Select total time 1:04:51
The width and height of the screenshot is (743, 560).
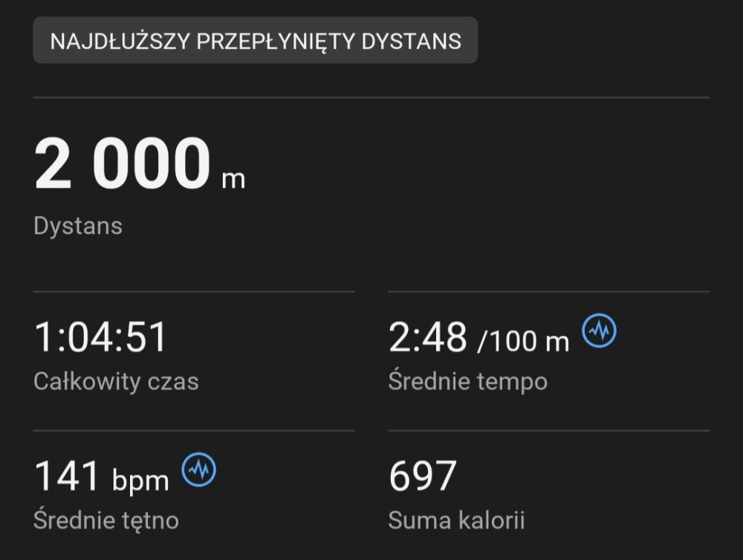[100, 337]
